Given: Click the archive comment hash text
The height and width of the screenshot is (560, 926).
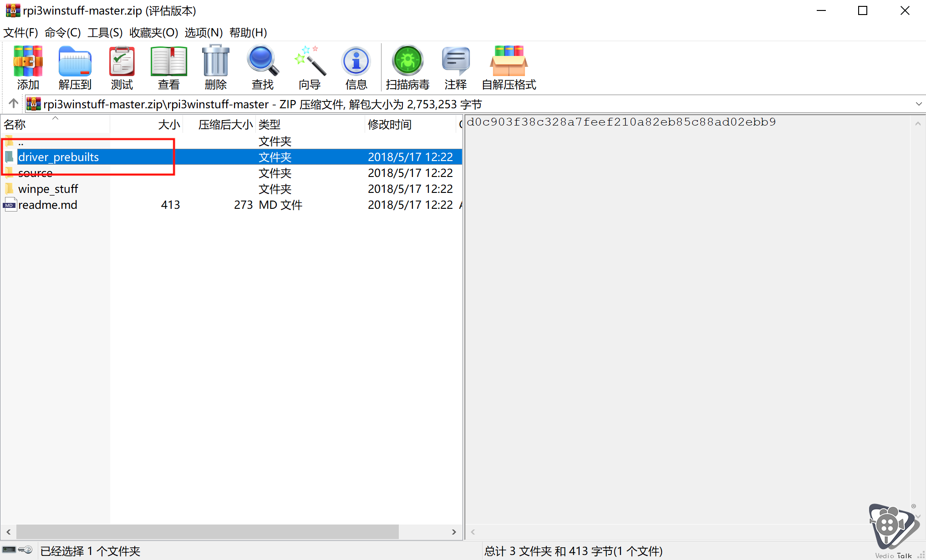Looking at the screenshot, I should (621, 122).
